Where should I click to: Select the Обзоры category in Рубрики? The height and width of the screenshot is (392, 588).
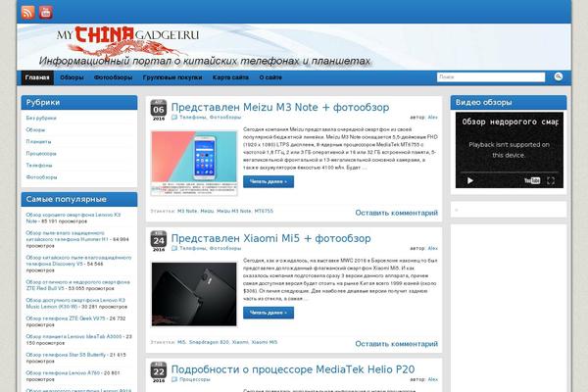pyautogui.click(x=35, y=129)
